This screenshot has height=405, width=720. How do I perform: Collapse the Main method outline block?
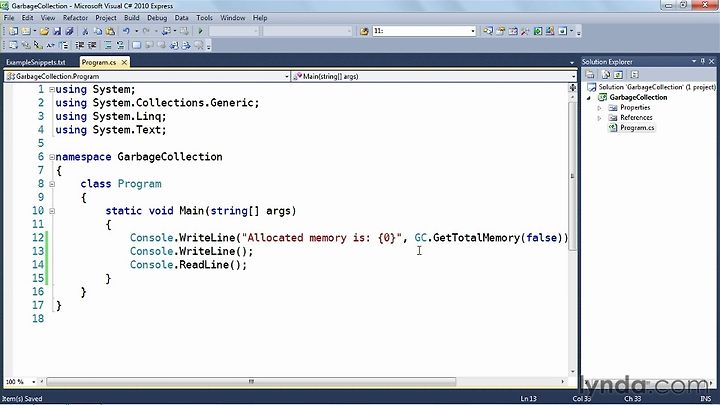point(52,211)
